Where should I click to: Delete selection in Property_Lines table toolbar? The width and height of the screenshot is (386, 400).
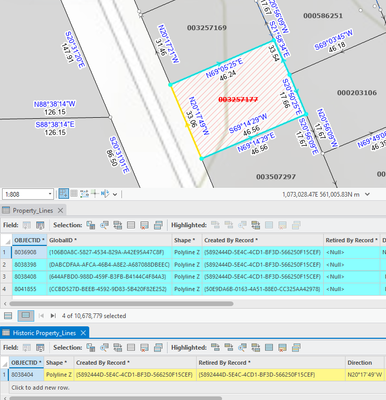pyautogui.click(x=144, y=225)
